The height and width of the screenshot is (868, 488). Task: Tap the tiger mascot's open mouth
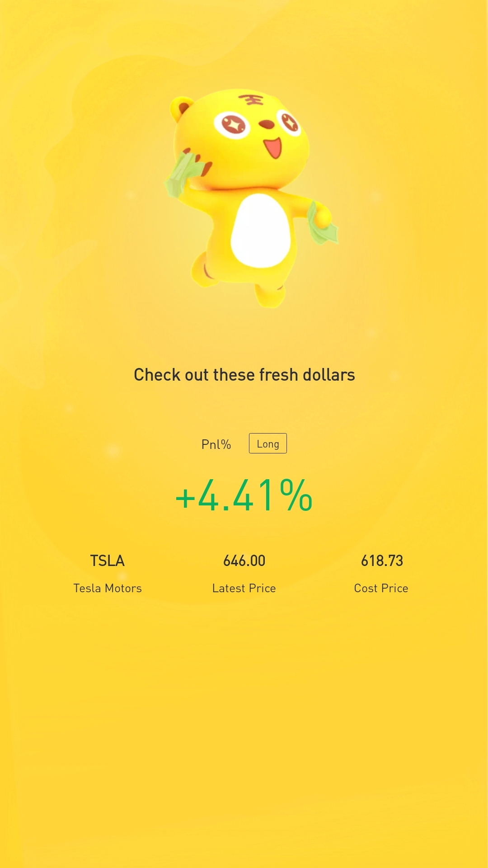tap(273, 147)
